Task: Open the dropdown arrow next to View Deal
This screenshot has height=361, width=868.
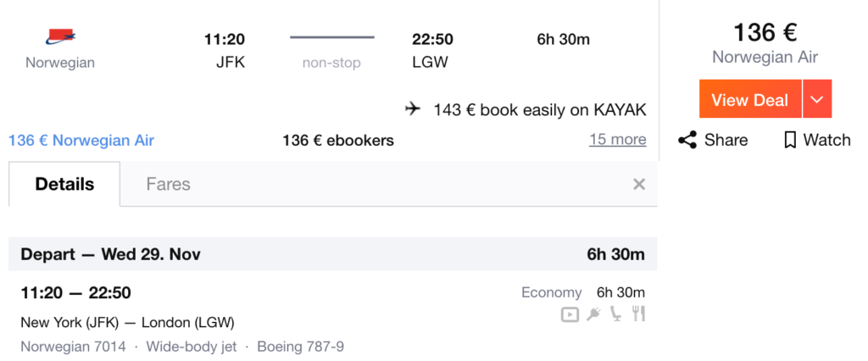Action: coord(817,99)
